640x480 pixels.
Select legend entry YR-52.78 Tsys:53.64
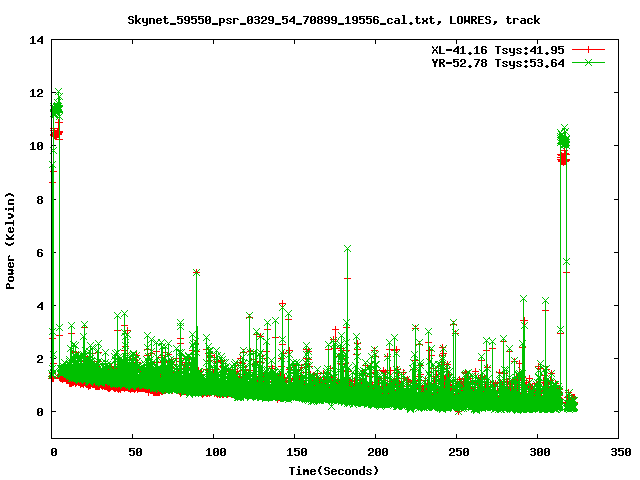[498, 63]
